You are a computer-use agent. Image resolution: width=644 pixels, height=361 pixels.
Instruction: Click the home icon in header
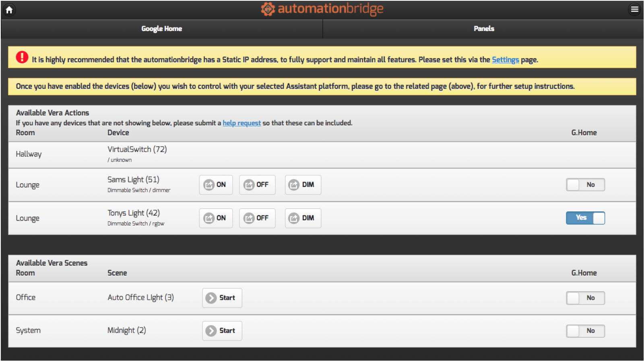[x=9, y=10]
